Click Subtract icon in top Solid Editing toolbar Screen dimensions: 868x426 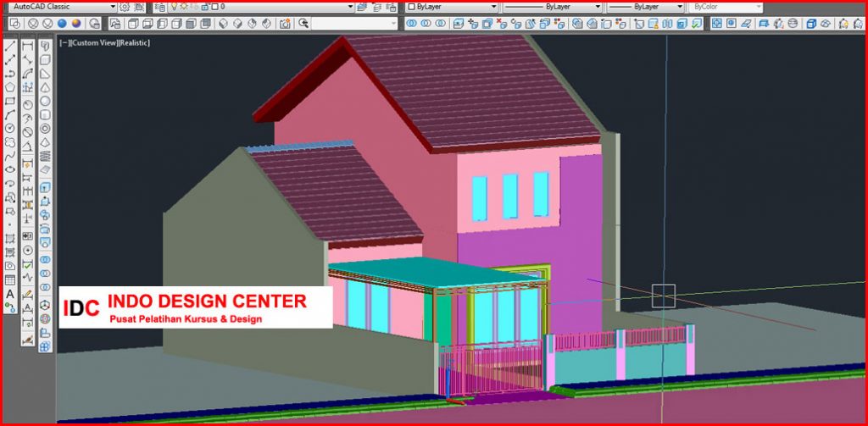(426, 23)
